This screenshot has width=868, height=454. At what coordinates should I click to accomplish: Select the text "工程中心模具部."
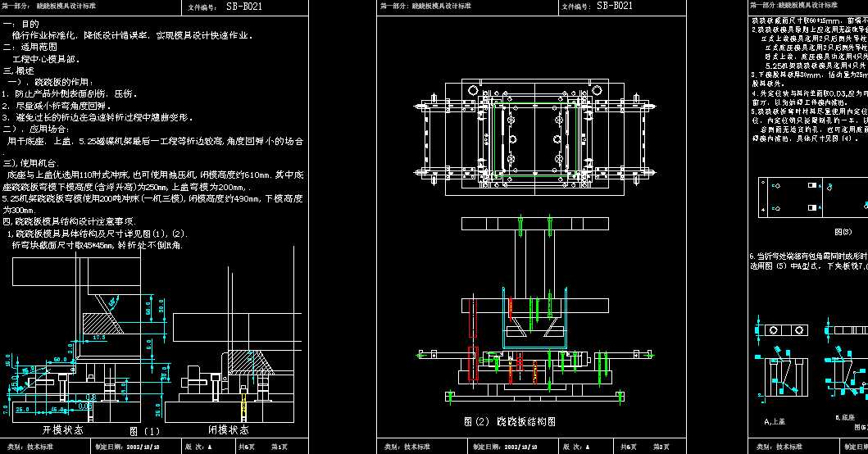[46, 59]
